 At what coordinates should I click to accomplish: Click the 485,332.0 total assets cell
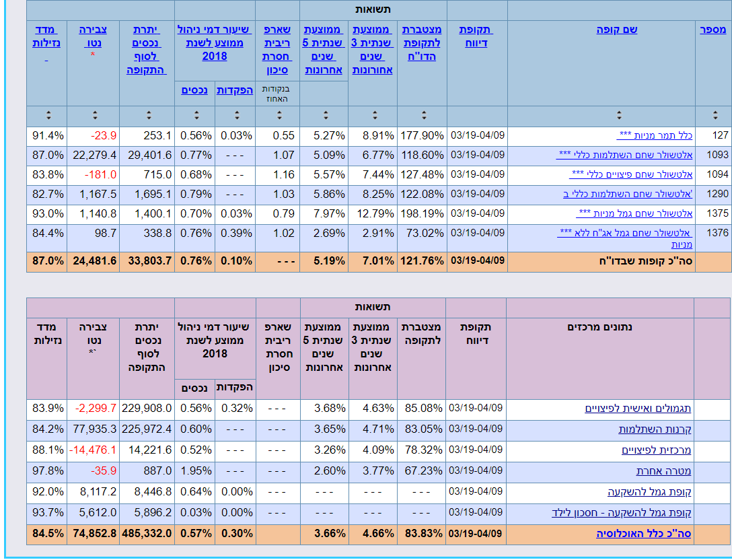click(147, 533)
